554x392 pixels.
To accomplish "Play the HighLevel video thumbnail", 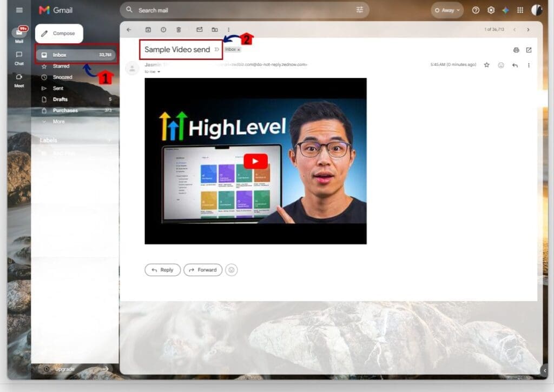I will pyautogui.click(x=255, y=161).
